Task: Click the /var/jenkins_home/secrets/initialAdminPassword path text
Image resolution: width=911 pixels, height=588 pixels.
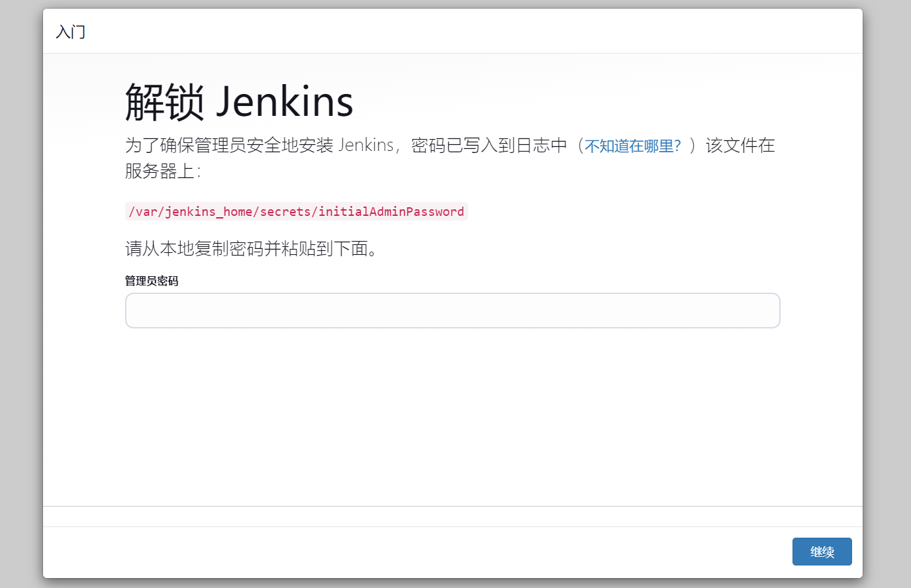Action: [297, 211]
